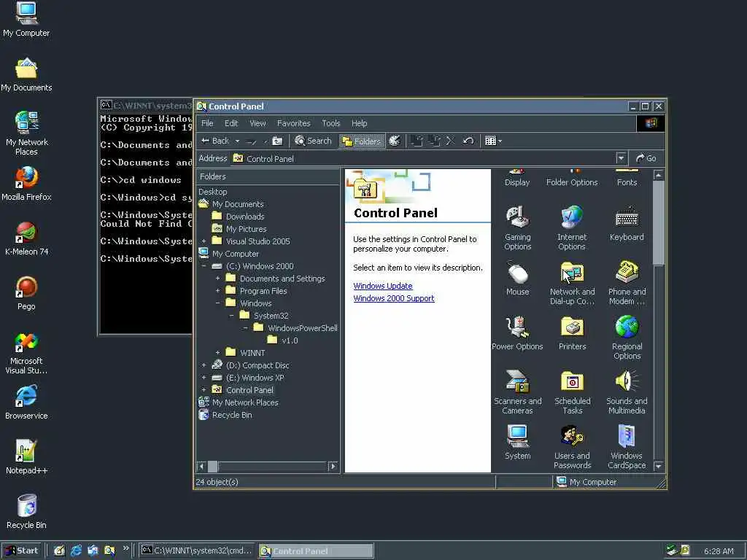Select the Pego desktop icon

click(x=26, y=293)
